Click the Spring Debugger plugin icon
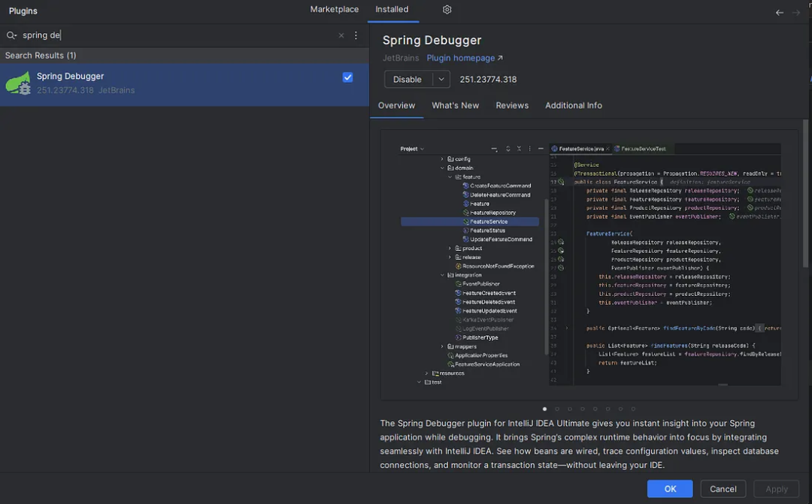The image size is (812, 504). 18,83
